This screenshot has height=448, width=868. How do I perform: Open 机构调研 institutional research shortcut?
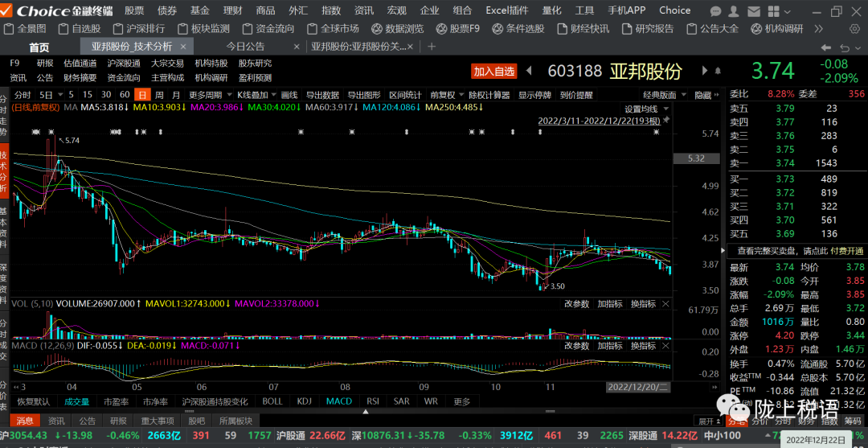click(x=777, y=29)
